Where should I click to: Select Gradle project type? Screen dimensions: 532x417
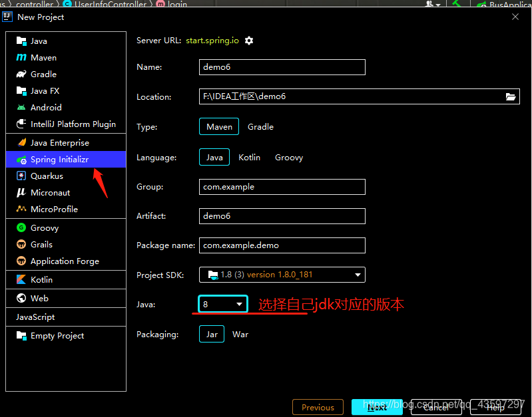coord(260,126)
